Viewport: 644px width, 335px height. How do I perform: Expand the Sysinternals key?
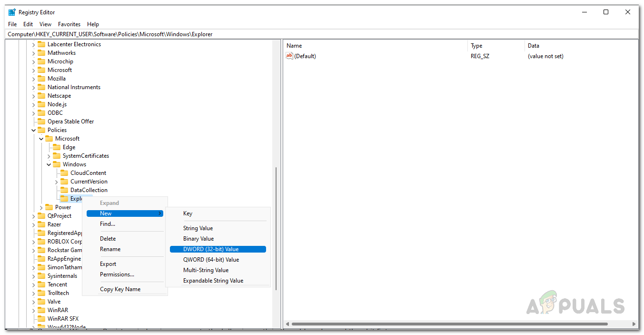click(x=34, y=276)
